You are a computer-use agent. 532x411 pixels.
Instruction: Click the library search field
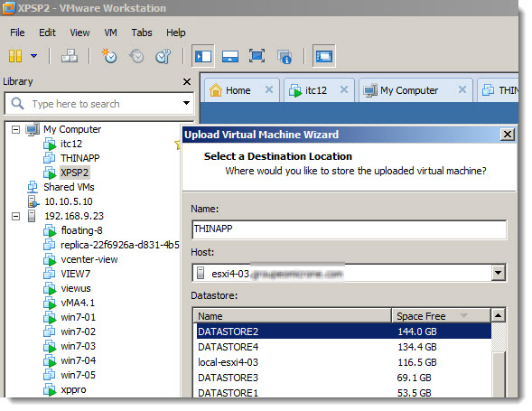pos(98,104)
